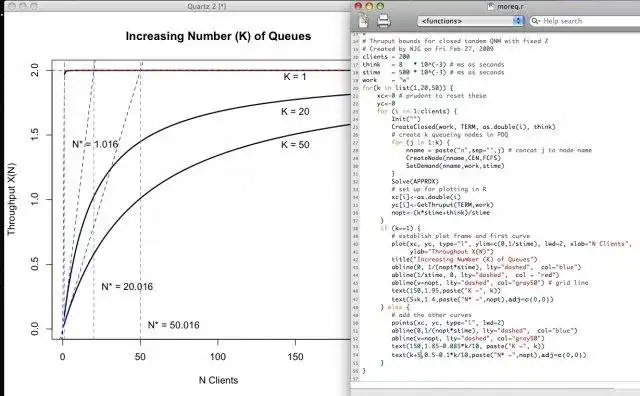Click the 'N* = 50.016' annotation in the plot
This screenshot has height=396, width=640.
(173, 325)
